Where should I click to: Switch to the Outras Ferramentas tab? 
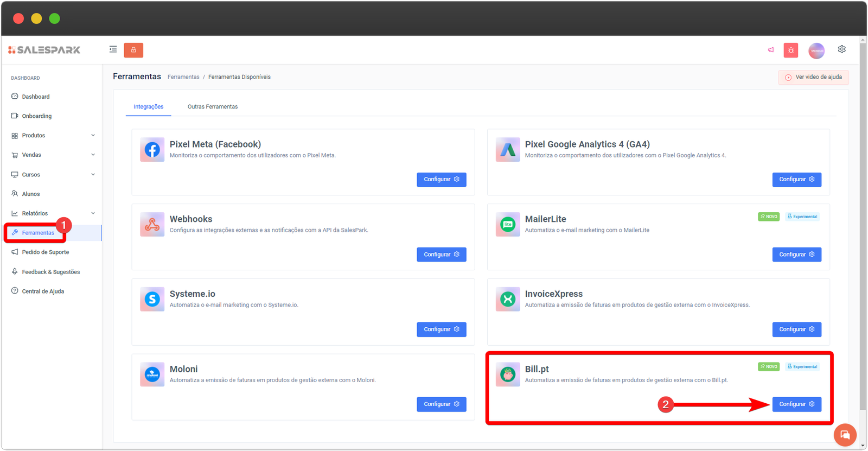coord(213,107)
